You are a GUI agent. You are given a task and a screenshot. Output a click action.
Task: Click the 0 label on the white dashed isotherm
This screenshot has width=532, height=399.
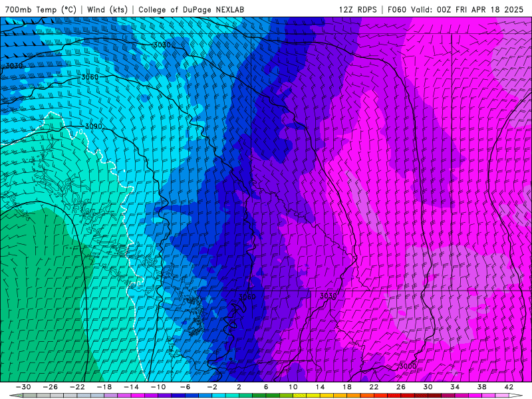[x=80, y=132]
